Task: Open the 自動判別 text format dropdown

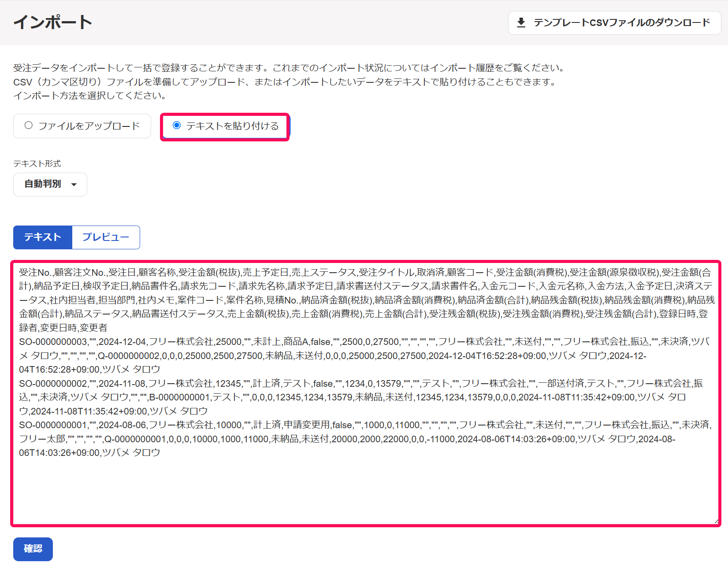Action: (x=50, y=184)
